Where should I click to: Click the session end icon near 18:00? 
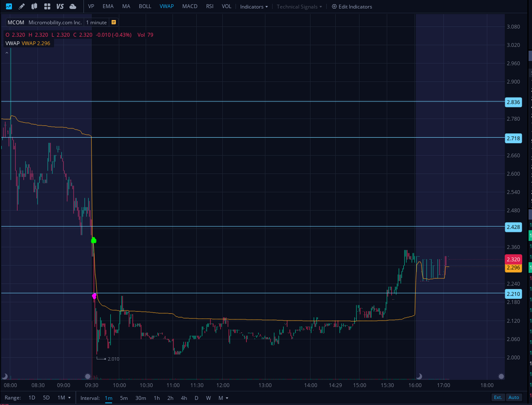[501, 376]
